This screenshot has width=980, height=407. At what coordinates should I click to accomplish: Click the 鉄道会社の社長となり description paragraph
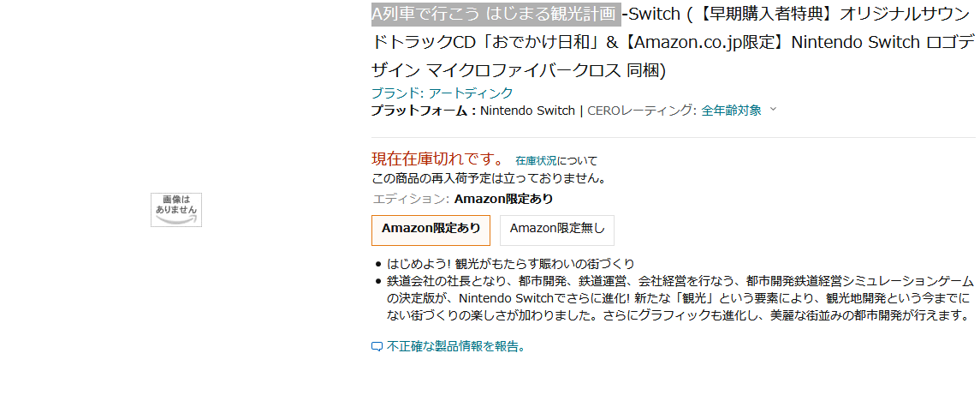coord(680,298)
